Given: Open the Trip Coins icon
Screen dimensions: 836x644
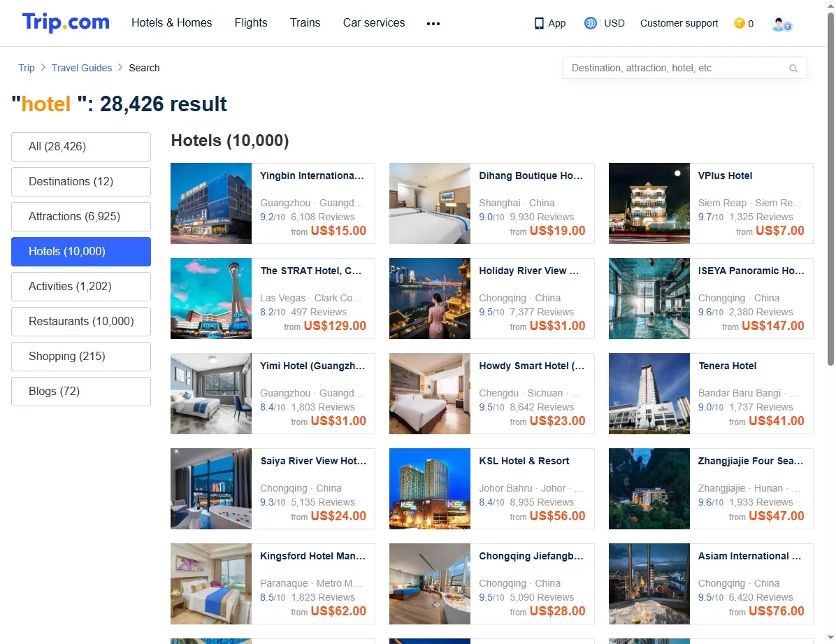Looking at the screenshot, I should (x=739, y=23).
